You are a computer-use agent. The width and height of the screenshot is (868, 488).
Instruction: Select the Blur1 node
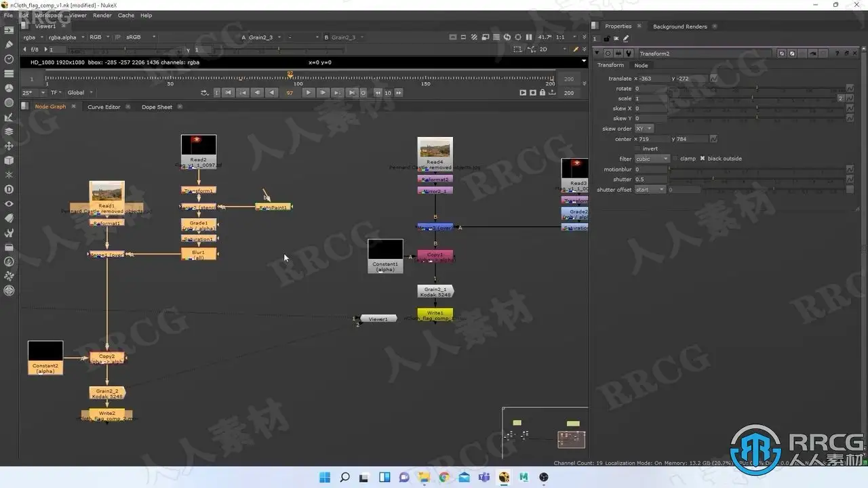click(199, 254)
